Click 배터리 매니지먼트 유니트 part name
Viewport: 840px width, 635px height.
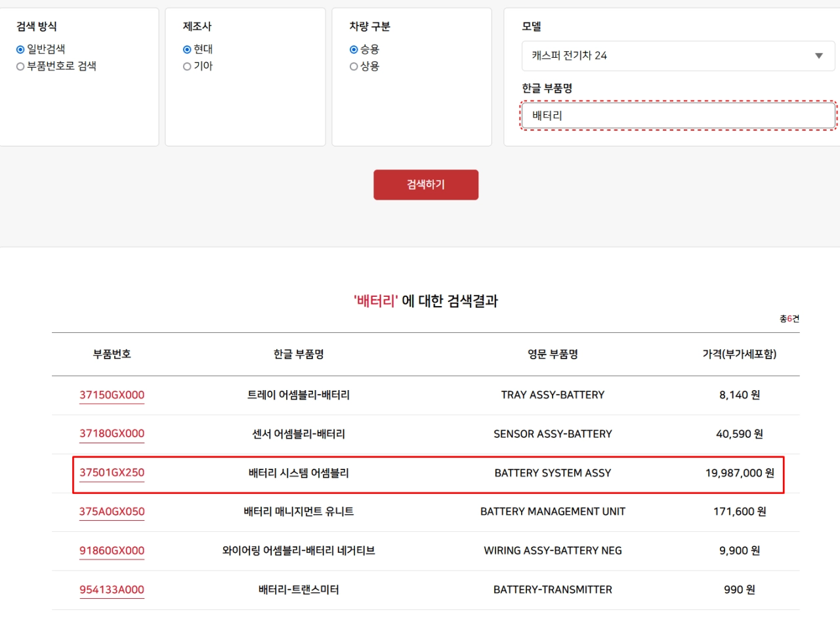pos(299,512)
